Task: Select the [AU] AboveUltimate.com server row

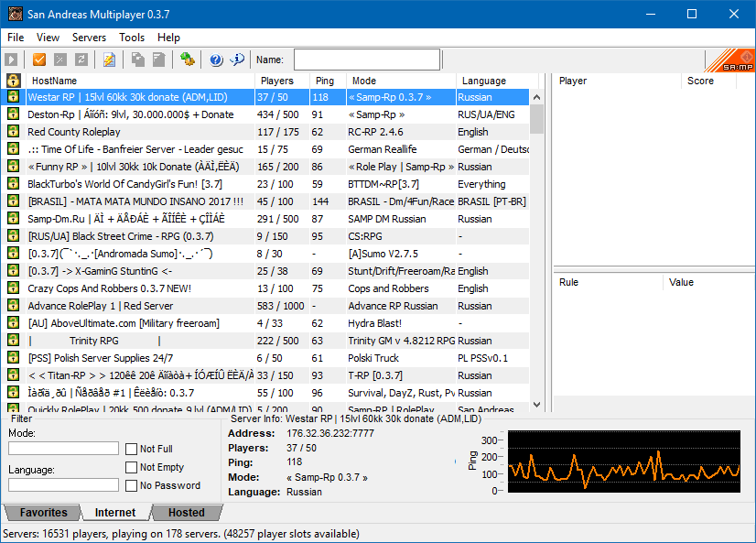Action: click(265, 323)
